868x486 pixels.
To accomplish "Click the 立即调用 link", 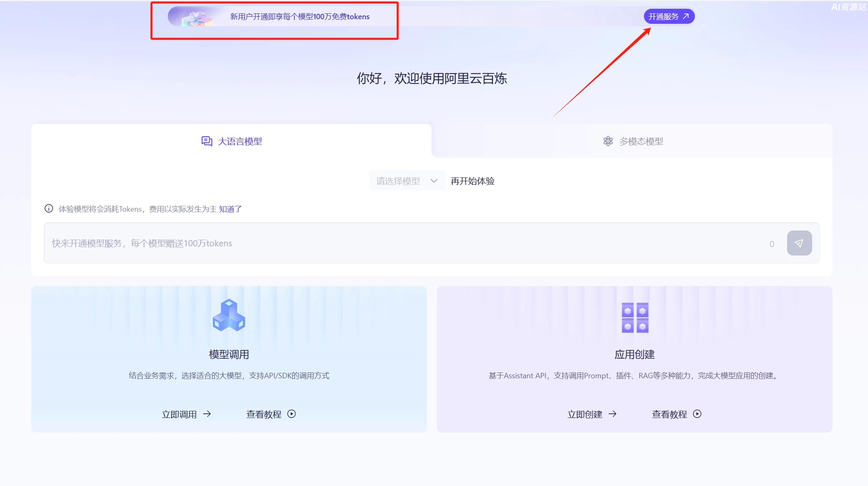I will (179, 414).
